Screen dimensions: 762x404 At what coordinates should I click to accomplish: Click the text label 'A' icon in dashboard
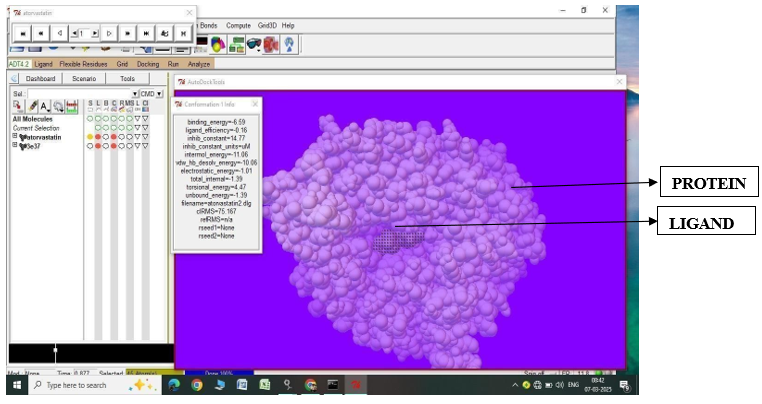click(x=45, y=106)
